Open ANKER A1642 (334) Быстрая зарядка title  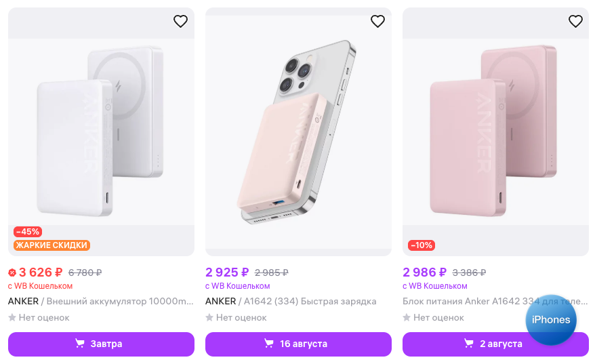point(291,301)
